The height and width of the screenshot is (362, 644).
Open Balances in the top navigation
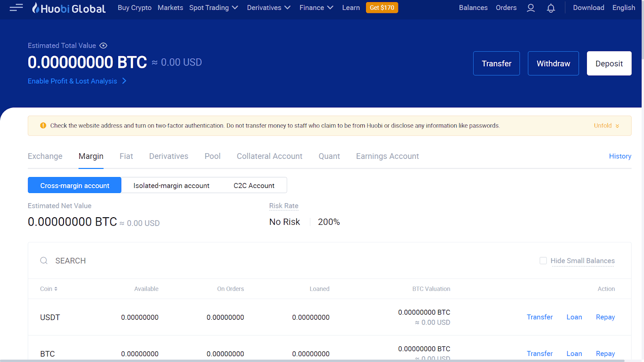click(x=473, y=8)
